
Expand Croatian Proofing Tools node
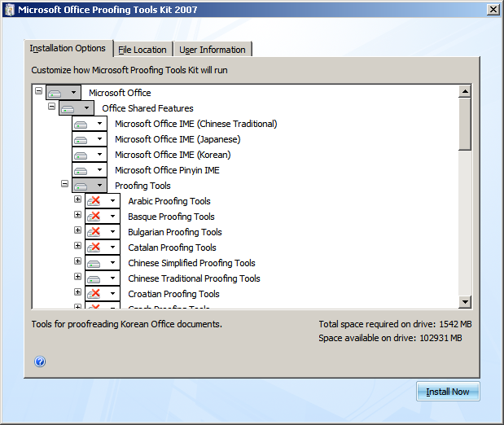(77, 291)
